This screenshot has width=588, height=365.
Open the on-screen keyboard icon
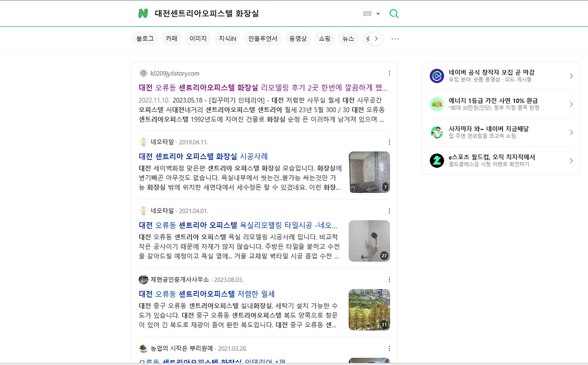(x=367, y=13)
